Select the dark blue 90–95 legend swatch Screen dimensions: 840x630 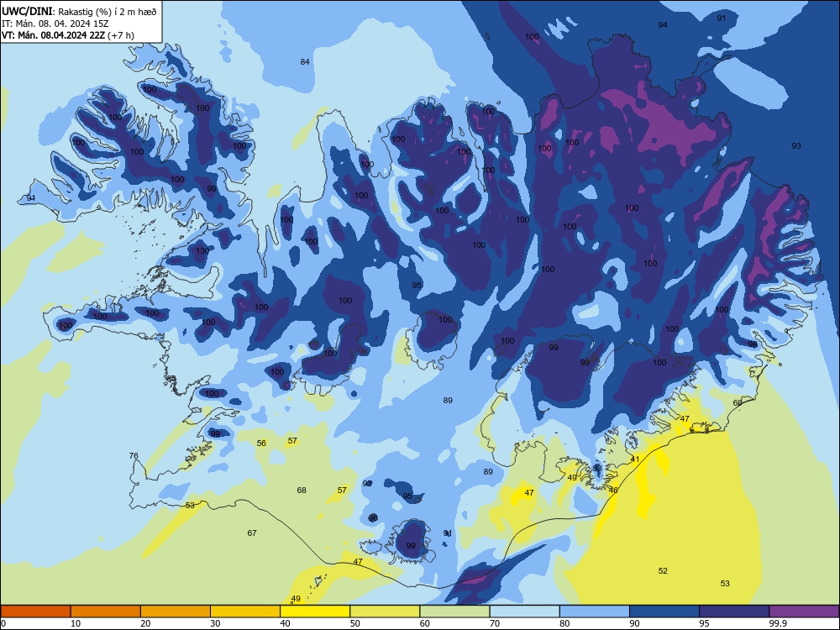[664, 612]
